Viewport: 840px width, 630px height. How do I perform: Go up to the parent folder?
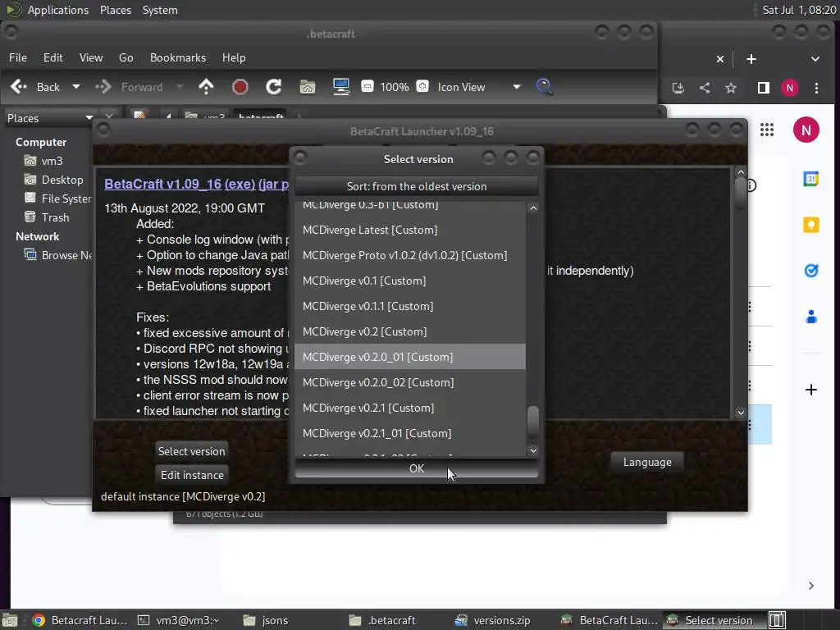coord(206,87)
